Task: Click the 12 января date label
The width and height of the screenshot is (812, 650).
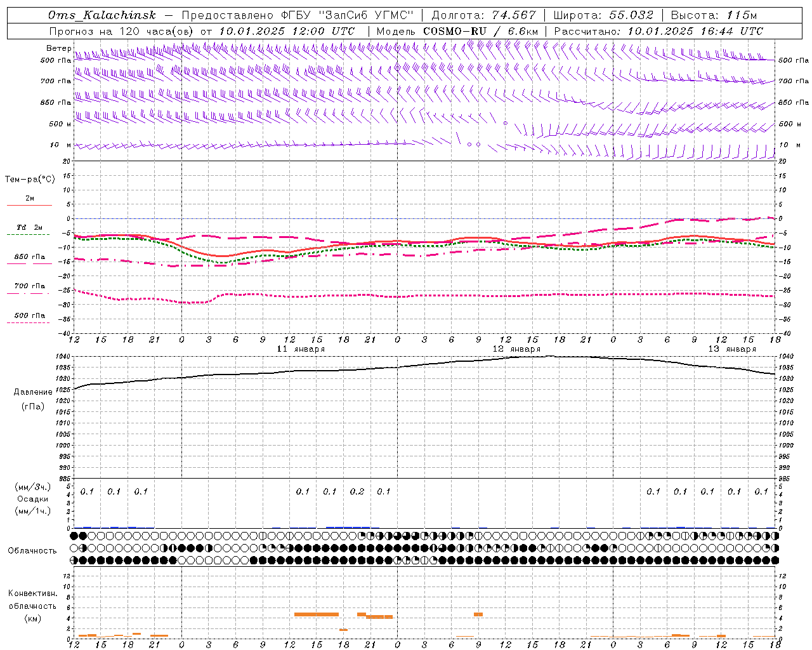Action: click(x=517, y=349)
